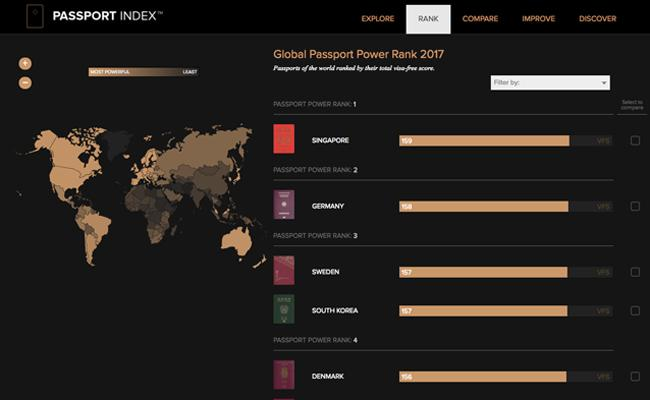Click Australia on the world map

tap(236, 235)
